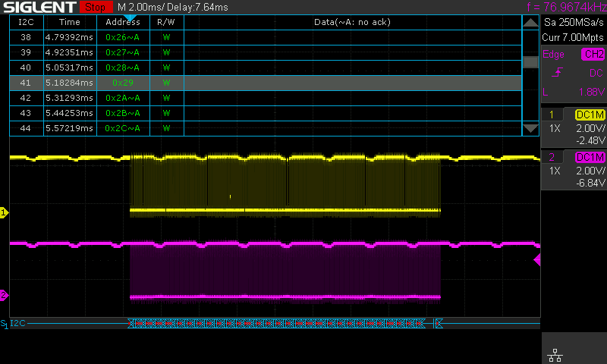This screenshot has width=607, height=364.
Task: Click the Address column header
Action: click(122, 22)
